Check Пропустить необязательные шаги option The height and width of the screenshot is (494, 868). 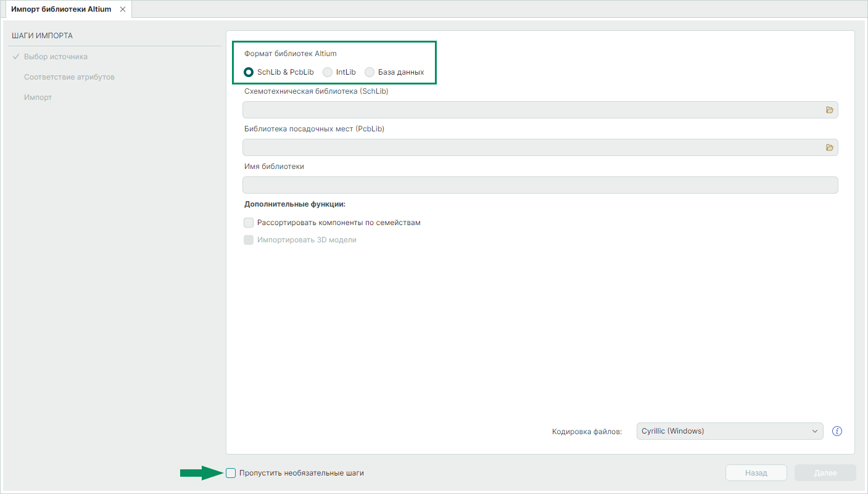[231, 473]
